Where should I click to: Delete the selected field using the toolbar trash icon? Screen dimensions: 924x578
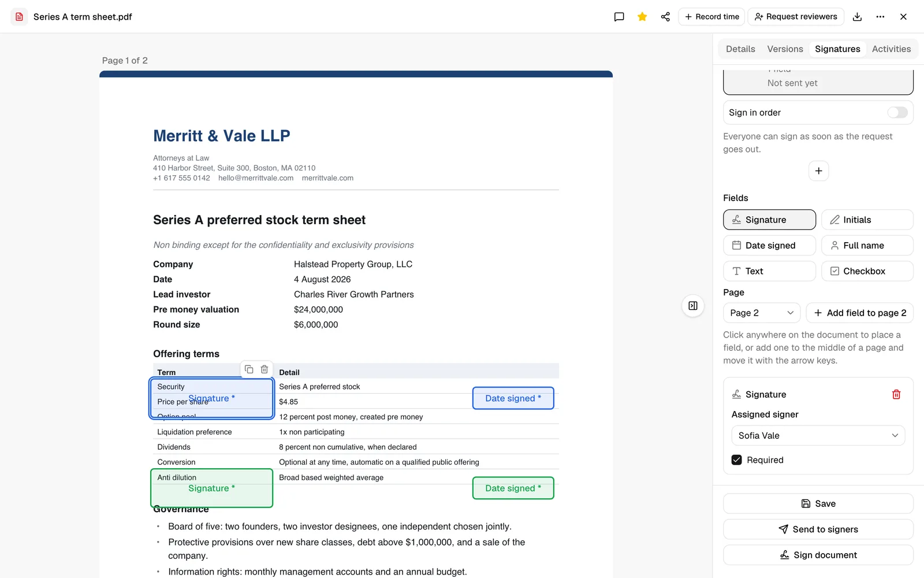point(264,369)
